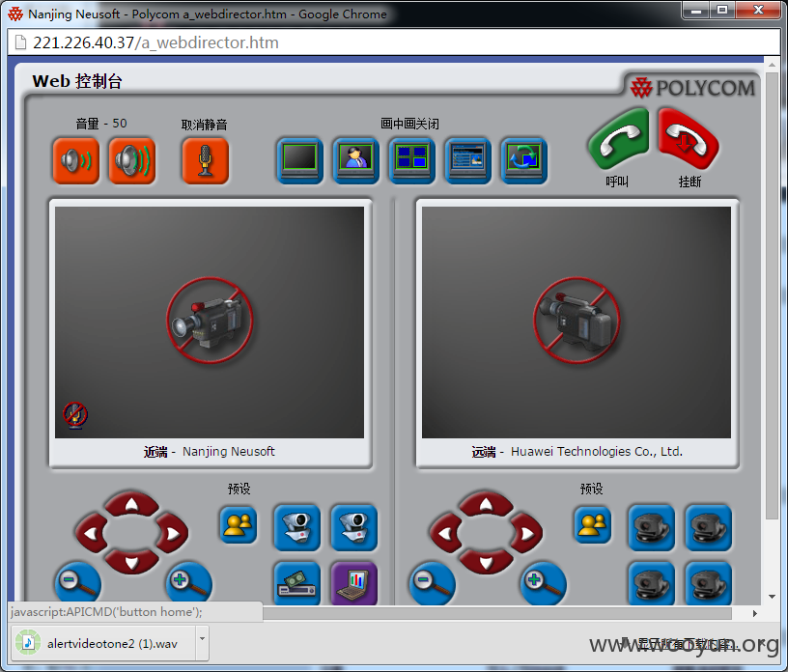Viewport: 788px width, 672px height.
Task: Click the green call handset button
Action: (618, 140)
